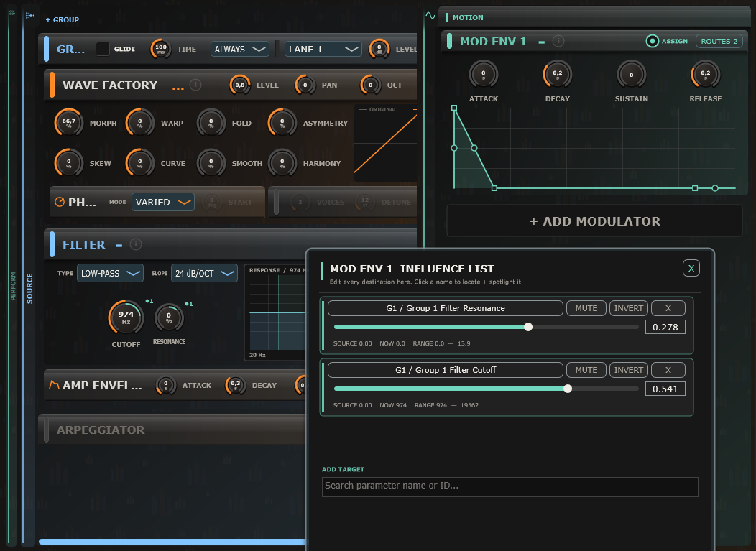Open Wave Factory options ellipsis
The height and width of the screenshot is (551, 756).
tap(178, 88)
